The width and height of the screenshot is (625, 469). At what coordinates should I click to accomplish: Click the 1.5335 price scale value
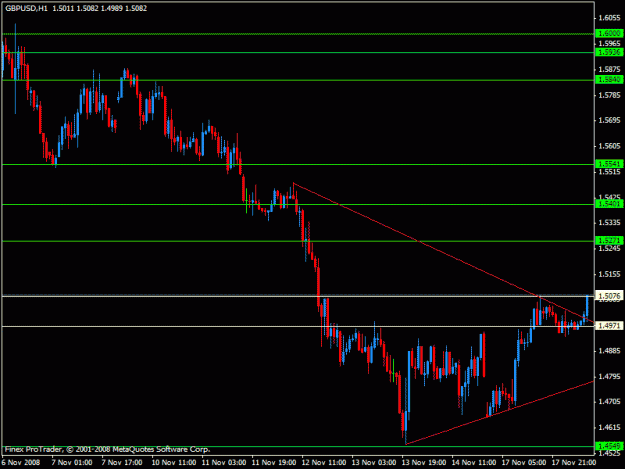tap(609, 223)
